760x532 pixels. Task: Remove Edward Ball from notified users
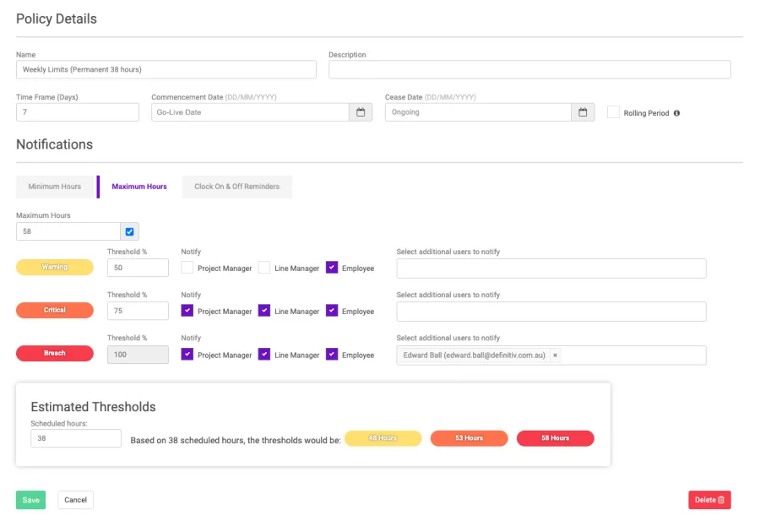pos(555,356)
